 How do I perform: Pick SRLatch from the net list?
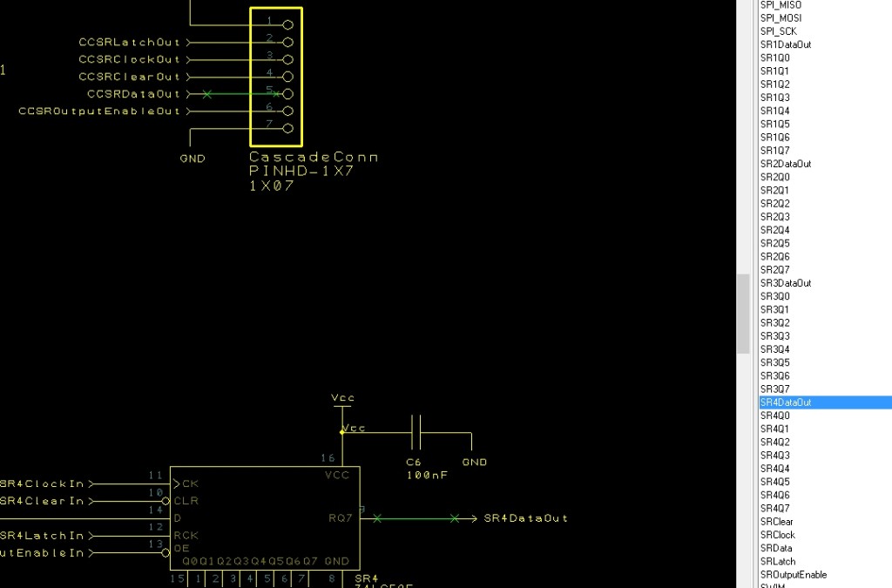coord(777,562)
